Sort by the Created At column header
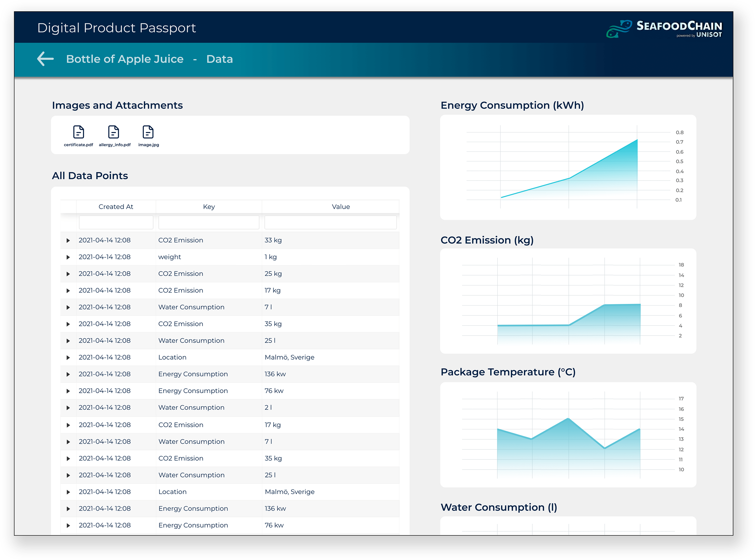This screenshot has width=755, height=560. pos(116,207)
